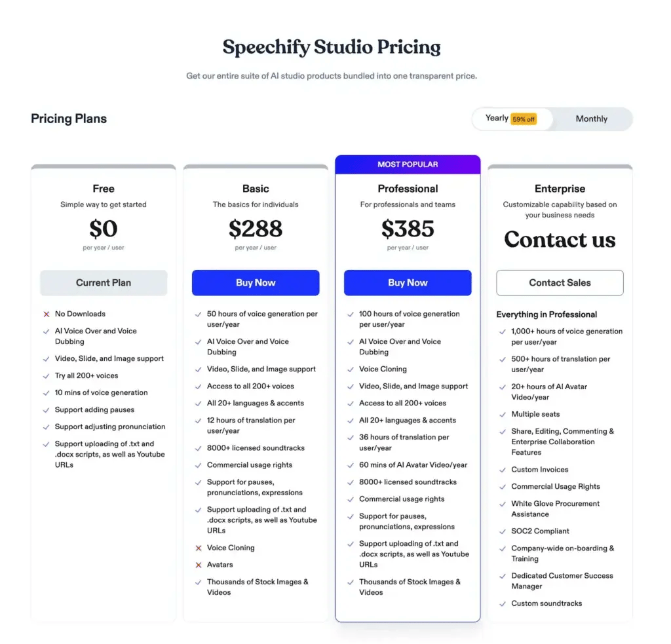Click the MOST POPULAR banner
The image size is (671, 644).
tap(408, 164)
